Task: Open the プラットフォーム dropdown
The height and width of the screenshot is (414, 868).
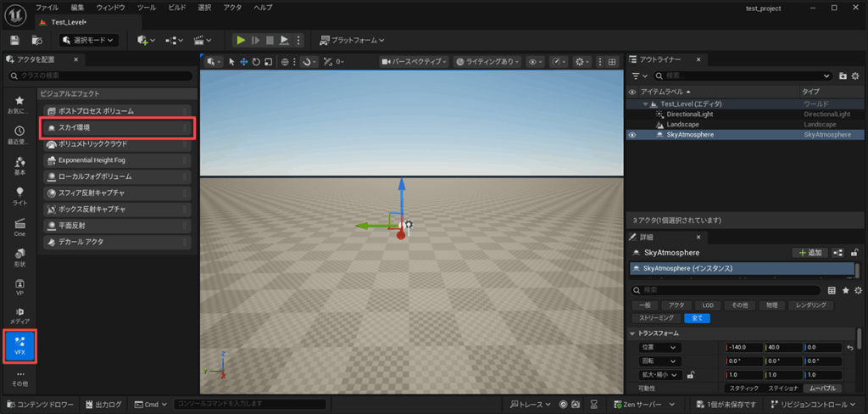Action: 352,40
